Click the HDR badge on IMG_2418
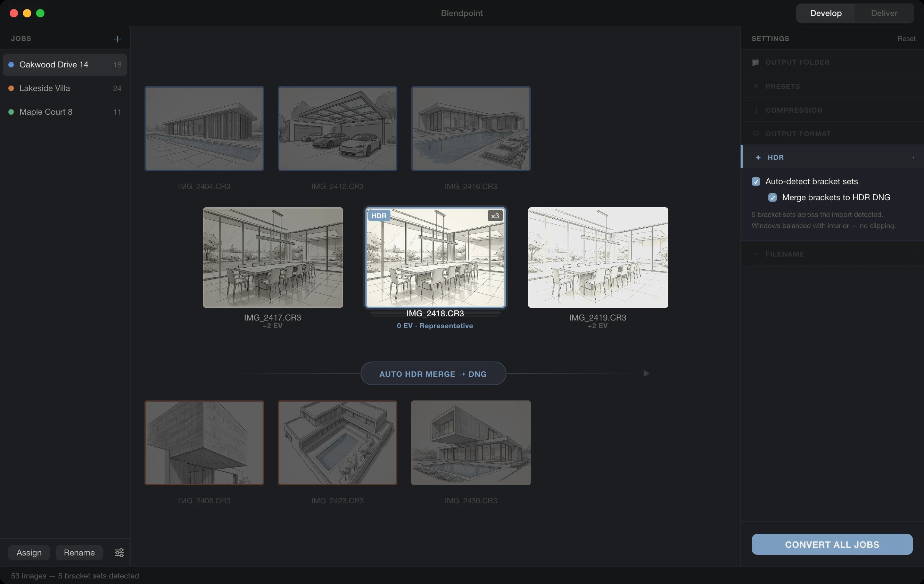Image resolution: width=924 pixels, height=584 pixels. [379, 216]
